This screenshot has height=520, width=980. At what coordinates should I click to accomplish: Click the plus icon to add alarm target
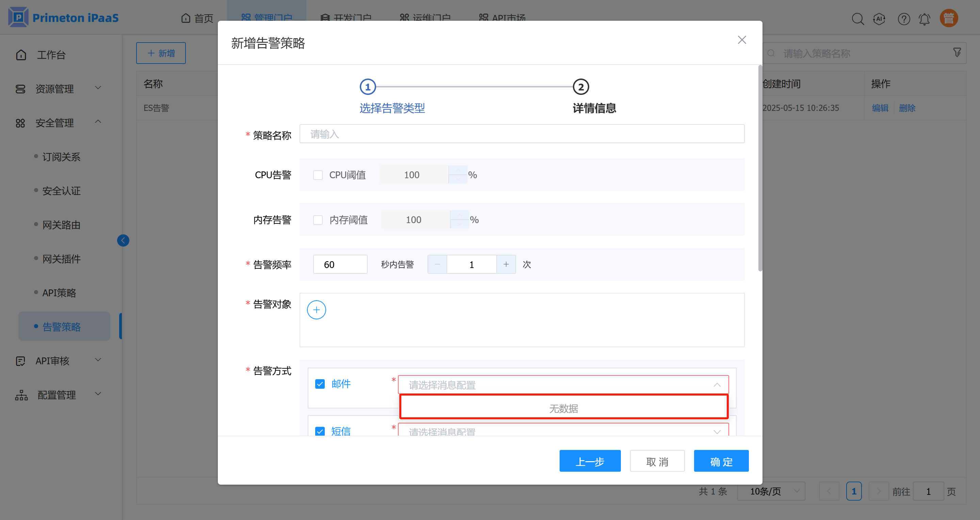click(x=316, y=309)
